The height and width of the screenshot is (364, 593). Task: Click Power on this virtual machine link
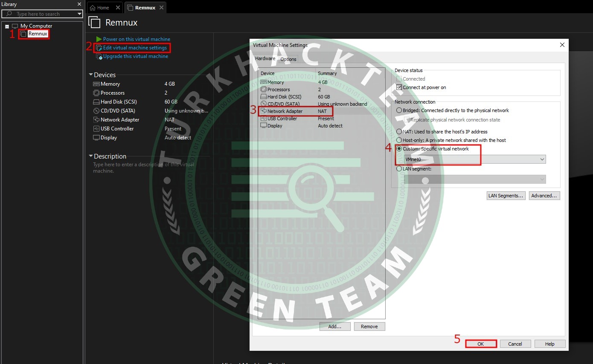[137, 39]
